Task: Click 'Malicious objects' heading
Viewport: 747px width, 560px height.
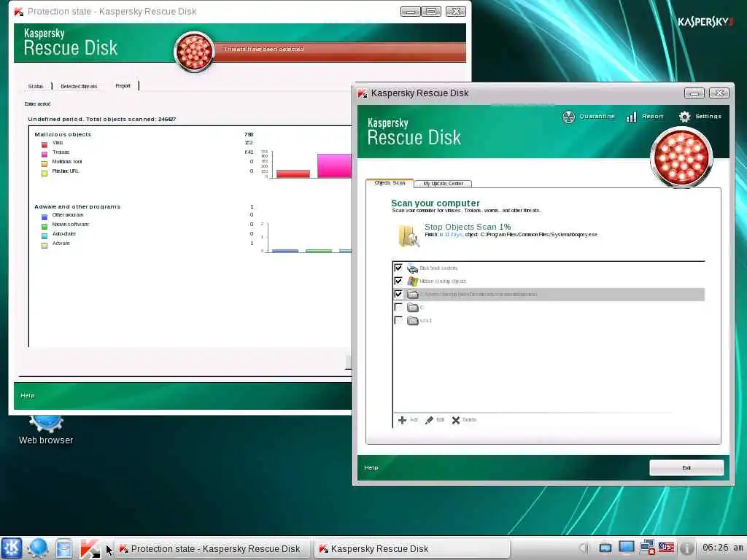Action: click(x=63, y=134)
